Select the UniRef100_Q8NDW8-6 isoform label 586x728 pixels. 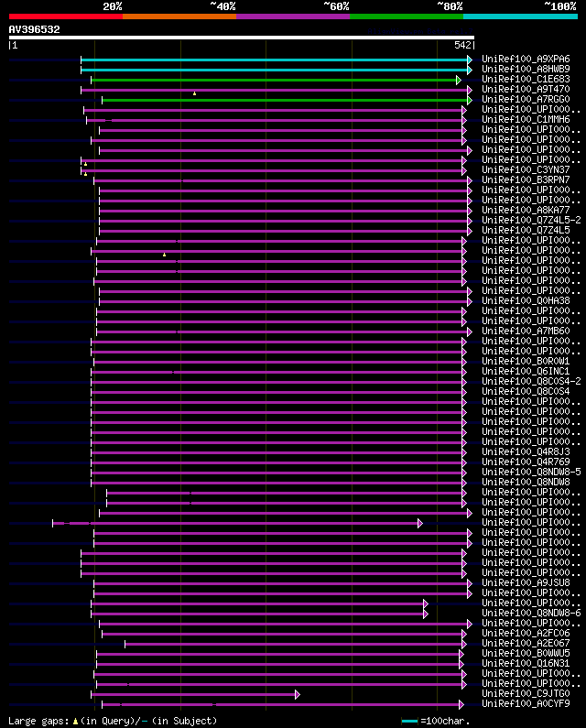531,613
